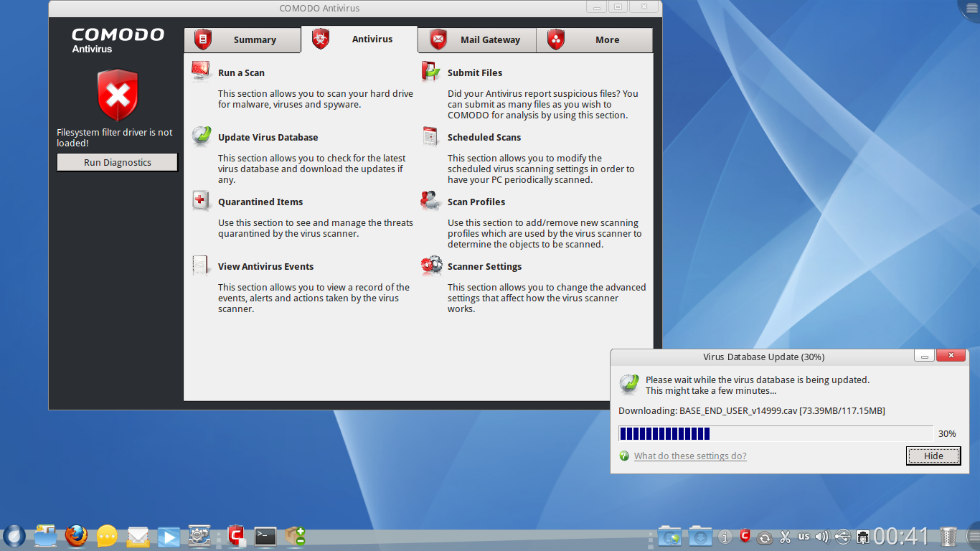Open the package add/remove software icon
Image resolution: width=980 pixels, height=551 pixels.
pos(295,535)
